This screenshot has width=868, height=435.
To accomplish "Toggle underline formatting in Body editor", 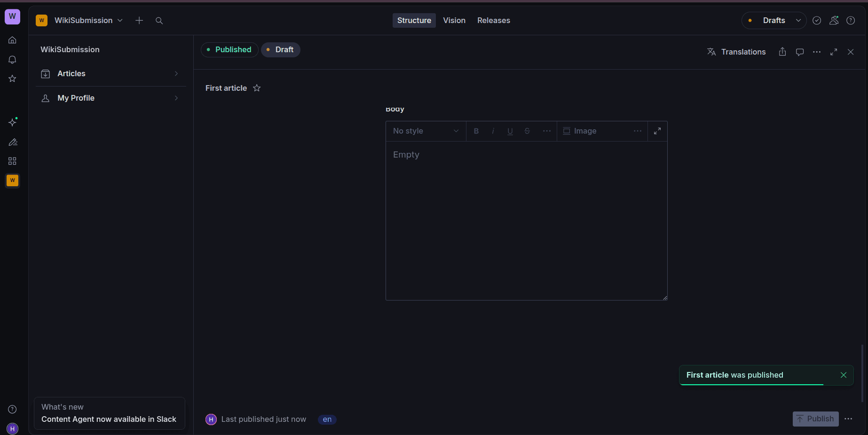I will (510, 131).
